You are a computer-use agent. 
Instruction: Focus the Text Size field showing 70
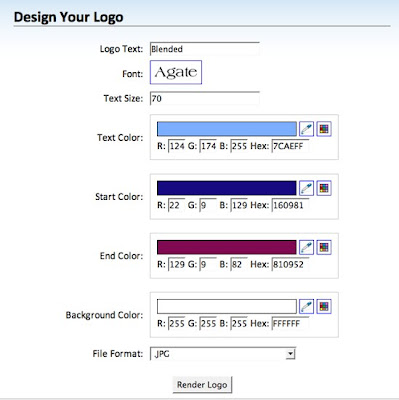pyautogui.click(x=205, y=98)
